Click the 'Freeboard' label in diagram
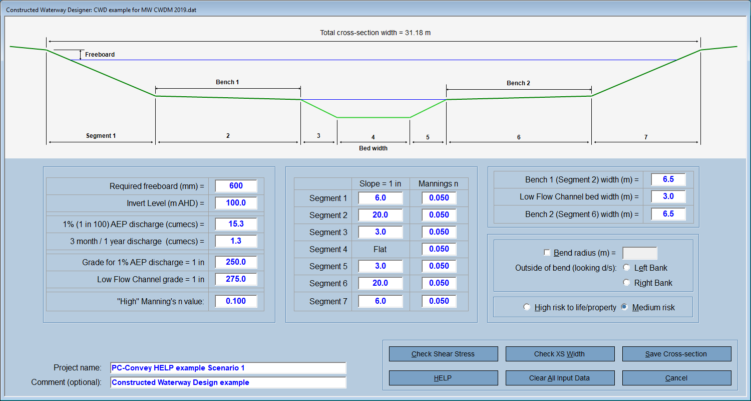Viewport: 751px width, 401px height. (x=100, y=55)
